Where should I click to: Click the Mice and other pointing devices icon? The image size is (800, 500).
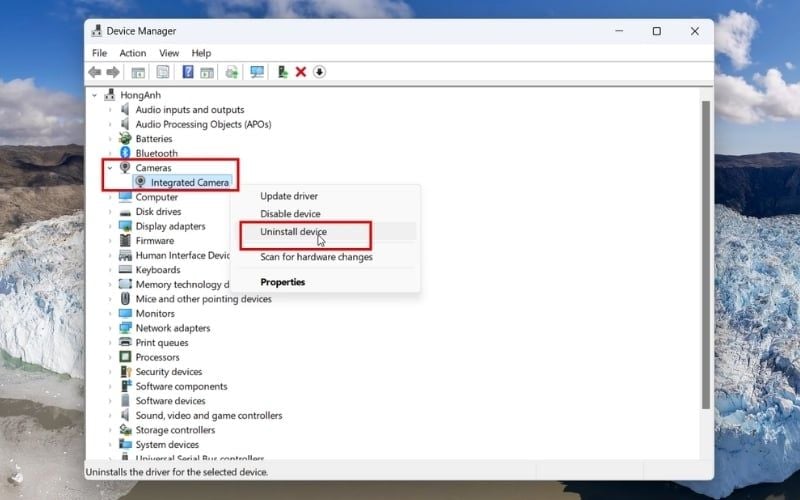(x=125, y=298)
